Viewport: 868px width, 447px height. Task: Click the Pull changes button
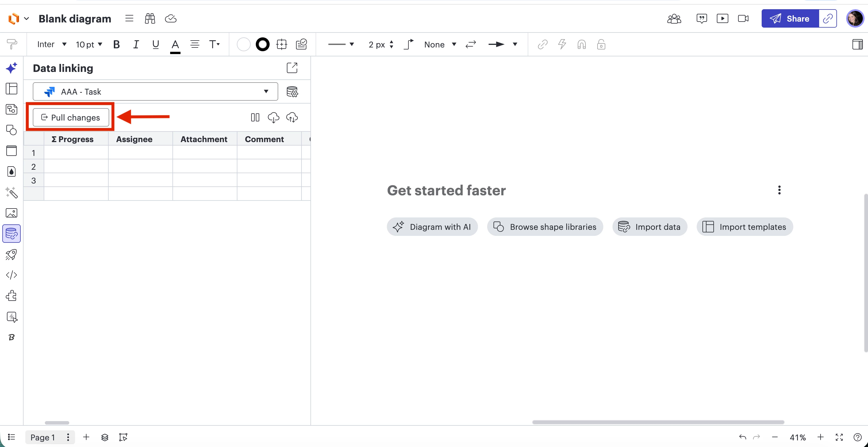[x=71, y=117]
